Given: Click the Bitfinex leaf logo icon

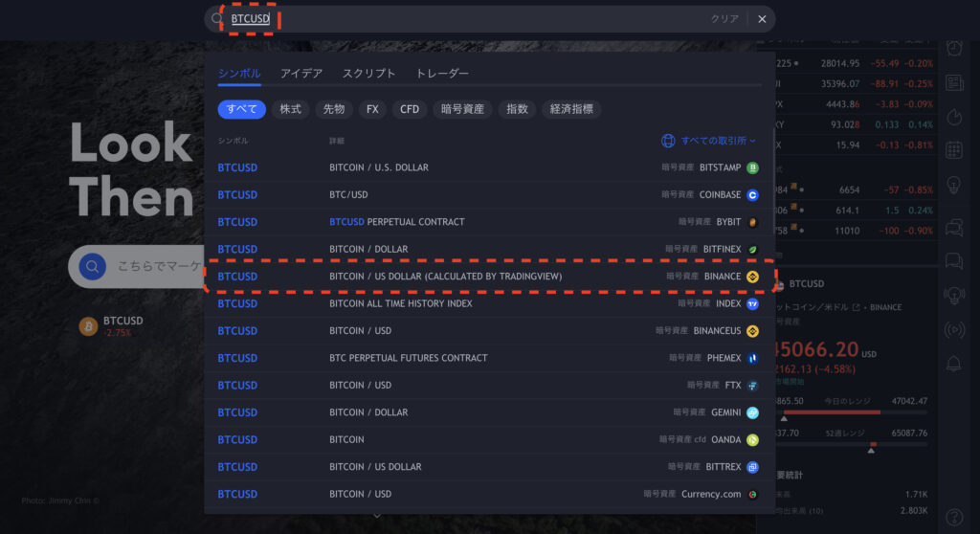Looking at the screenshot, I should [x=752, y=250].
